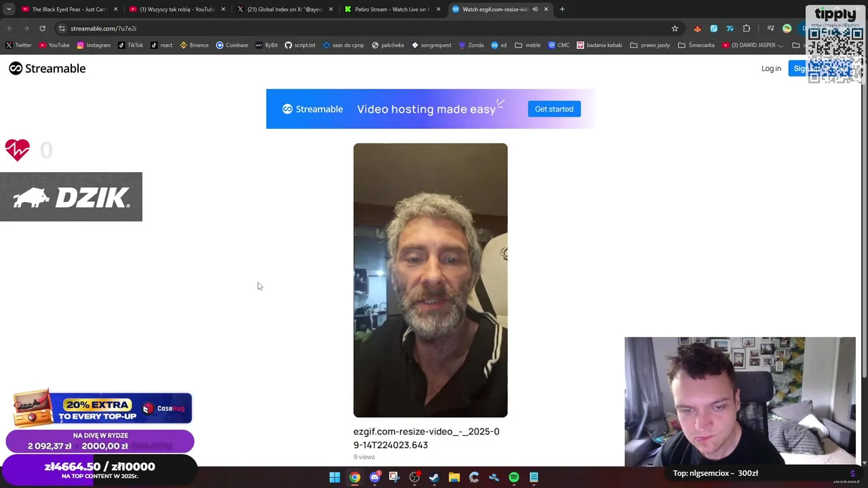Close the Patiro Stream tab
This screenshot has height=488, width=868.
pyautogui.click(x=438, y=9)
